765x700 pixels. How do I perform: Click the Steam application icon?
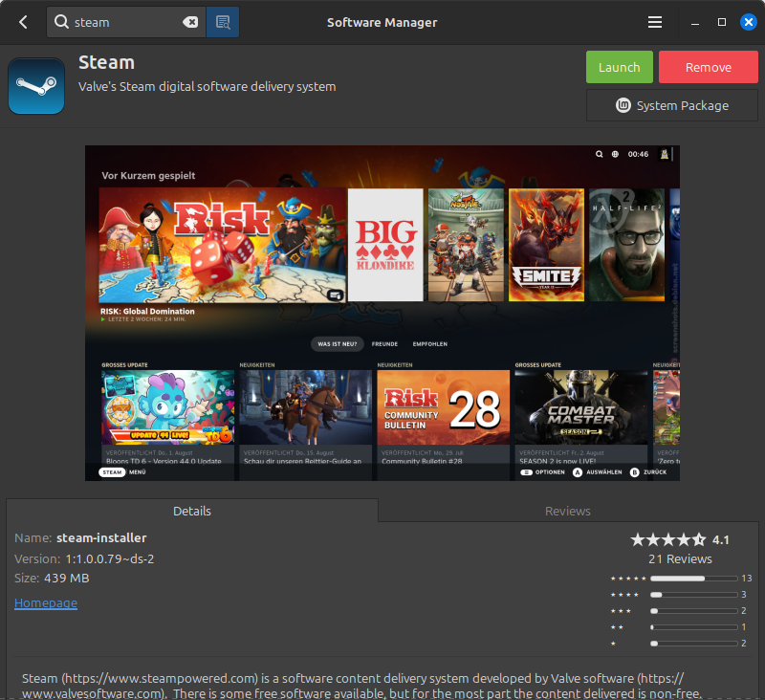coord(36,86)
